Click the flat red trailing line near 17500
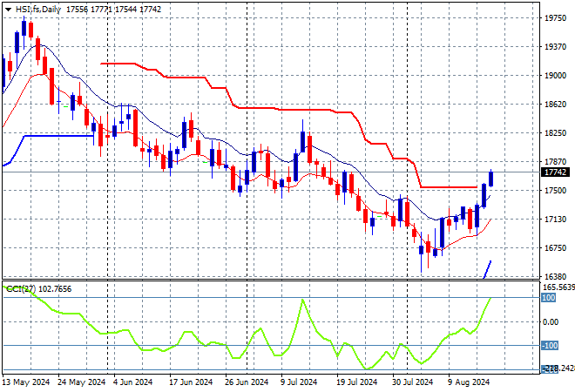The image size is (575, 392). [x=449, y=187]
